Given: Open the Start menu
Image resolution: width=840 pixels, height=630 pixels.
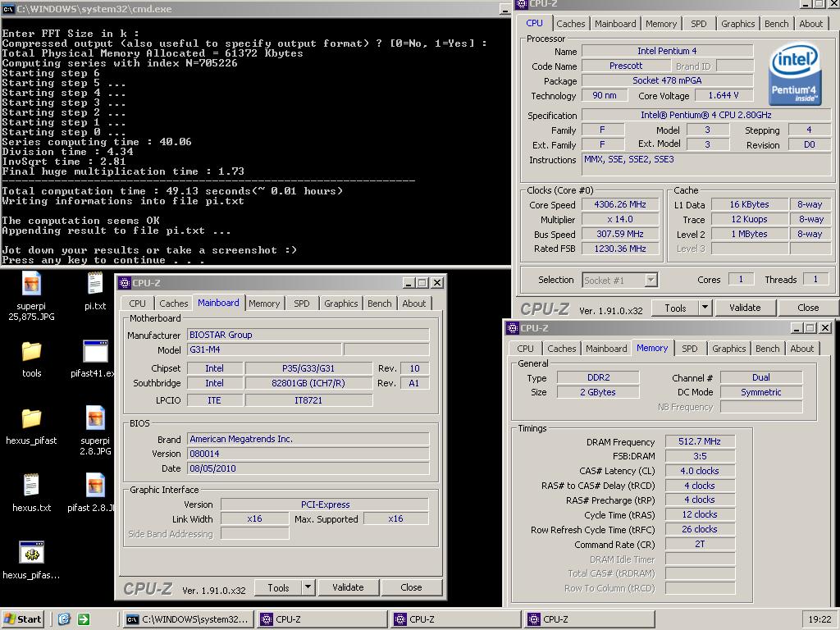Looking at the screenshot, I should [x=22, y=619].
